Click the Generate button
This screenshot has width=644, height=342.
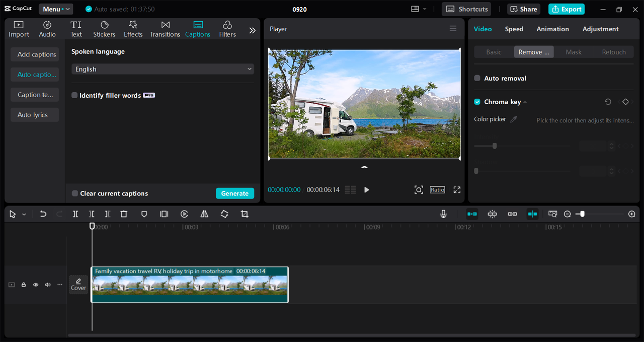point(235,193)
